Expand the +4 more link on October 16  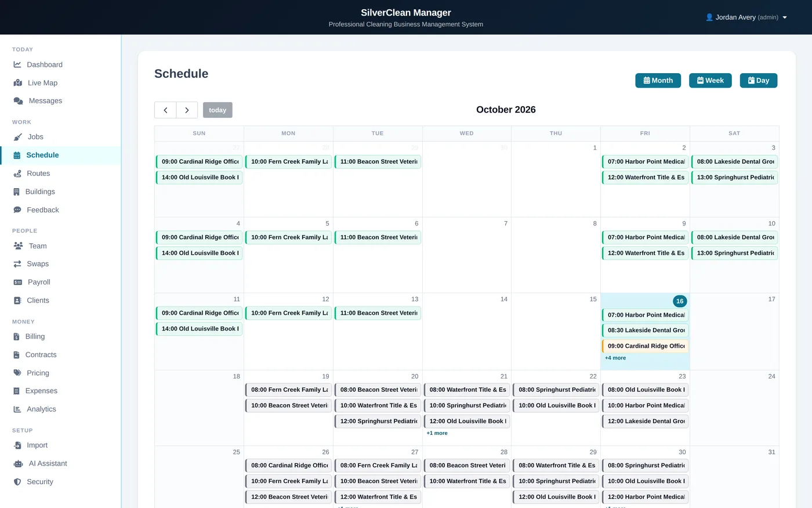615,358
